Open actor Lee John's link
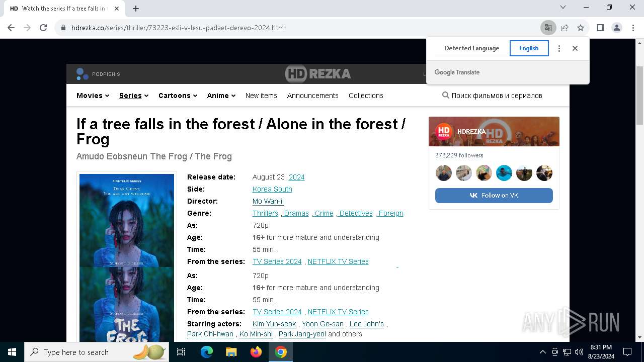The height and width of the screenshot is (362, 644). tap(367, 324)
